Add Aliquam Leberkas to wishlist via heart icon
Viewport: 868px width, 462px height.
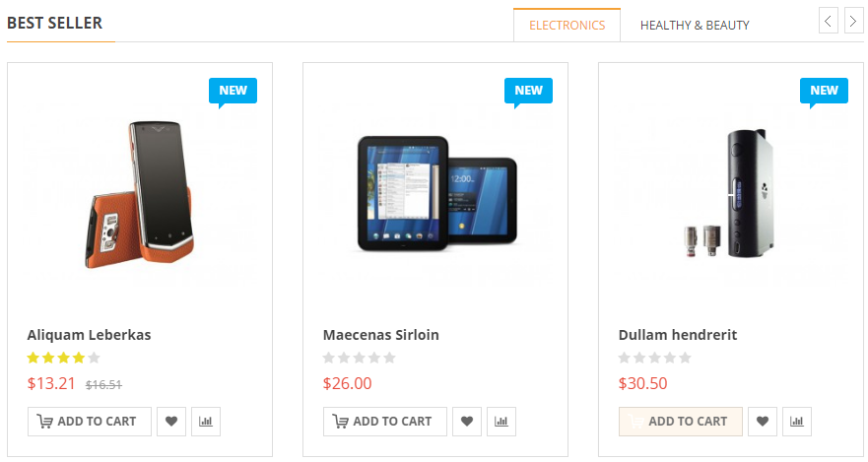coord(171,422)
